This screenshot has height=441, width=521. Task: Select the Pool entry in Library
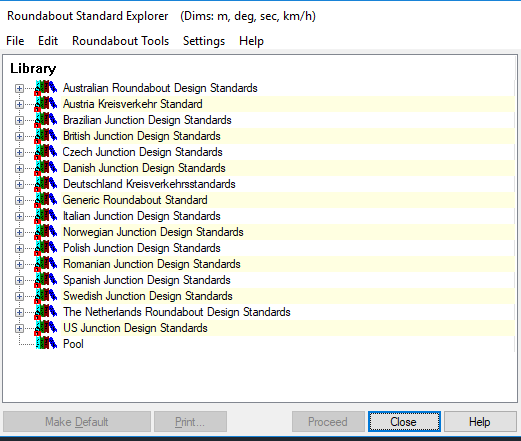(x=73, y=344)
